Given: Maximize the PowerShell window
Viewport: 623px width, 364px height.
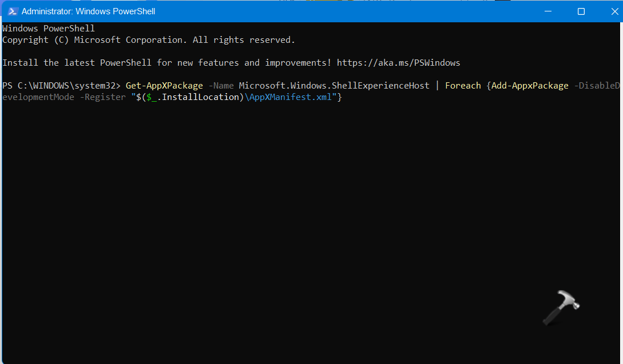Looking at the screenshot, I should [581, 11].
